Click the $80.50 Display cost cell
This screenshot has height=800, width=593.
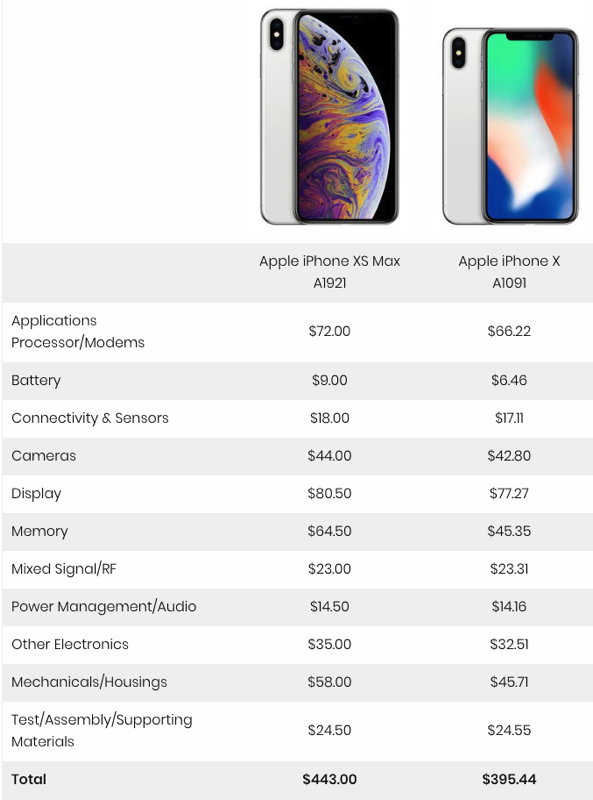click(329, 493)
